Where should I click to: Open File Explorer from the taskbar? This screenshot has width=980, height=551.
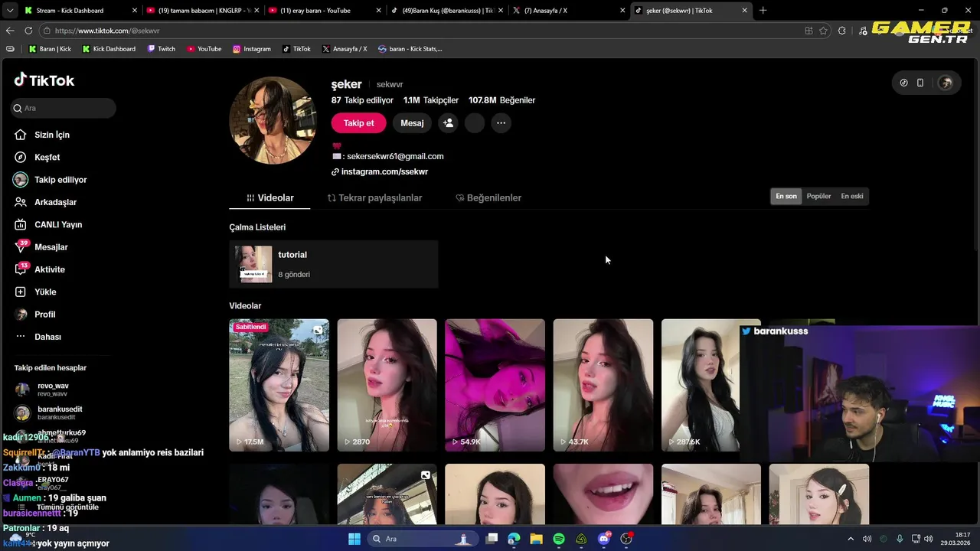point(536,539)
